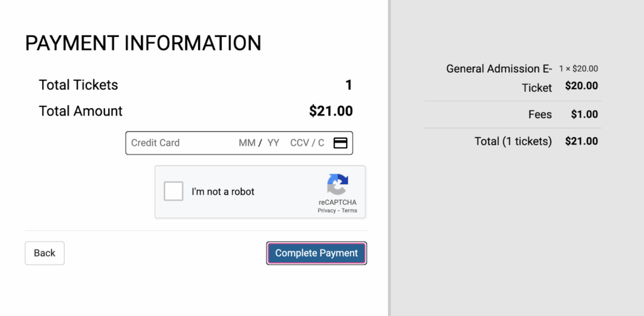
Task: Click the Total Amount label
Action: (80, 111)
